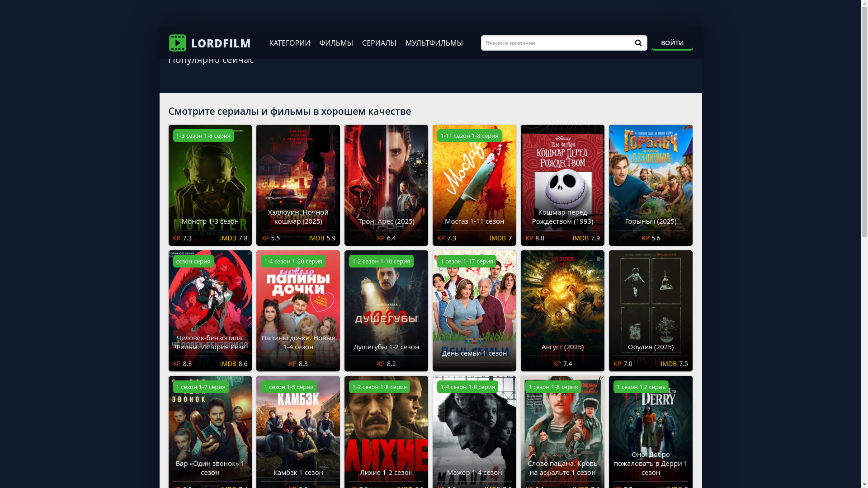Click the KP 7.4 rating on Август

coord(562,364)
